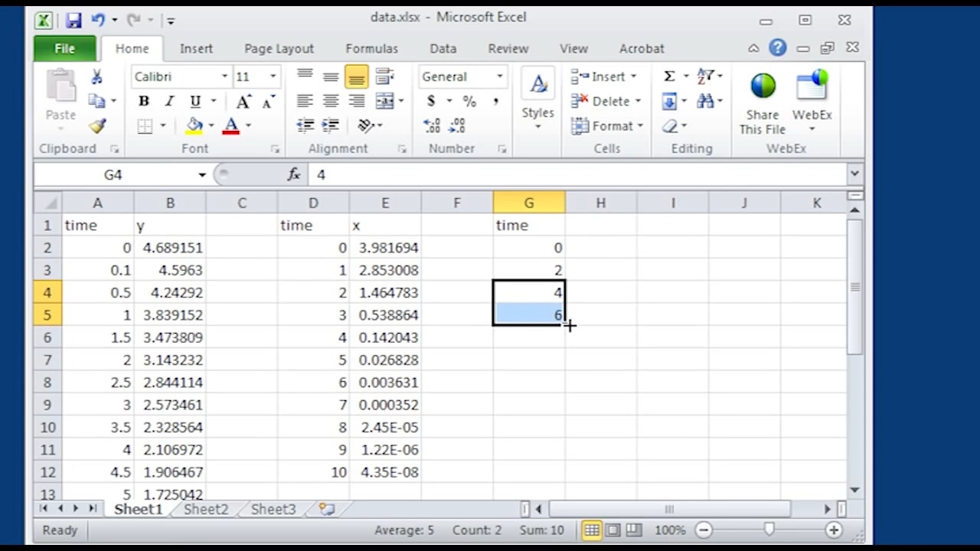Click the Cut scissors icon
The height and width of the screenshot is (551, 980).
point(97,77)
